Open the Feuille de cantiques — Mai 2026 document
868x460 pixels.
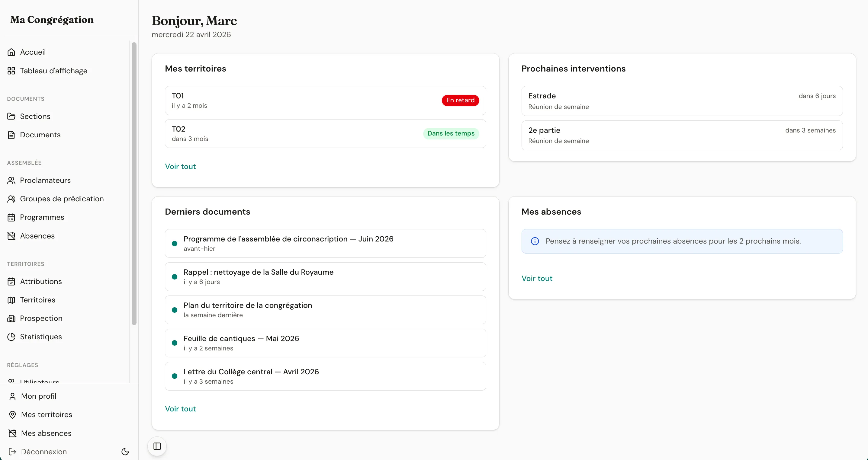click(x=325, y=343)
